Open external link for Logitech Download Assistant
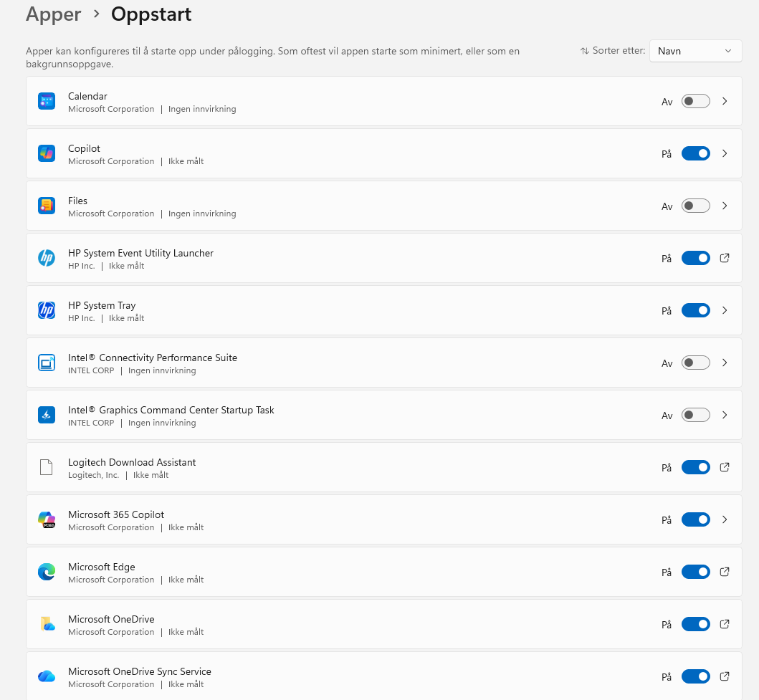 click(724, 467)
